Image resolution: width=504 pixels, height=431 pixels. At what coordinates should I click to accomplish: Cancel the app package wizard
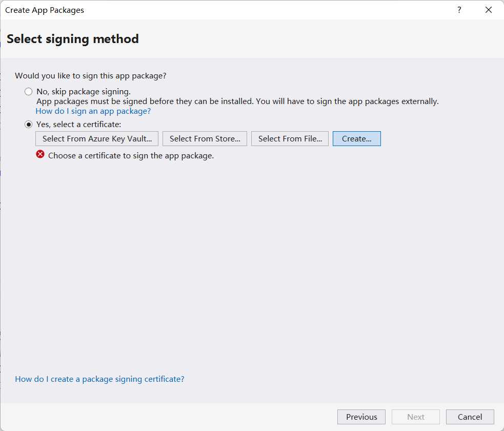coord(470,417)
